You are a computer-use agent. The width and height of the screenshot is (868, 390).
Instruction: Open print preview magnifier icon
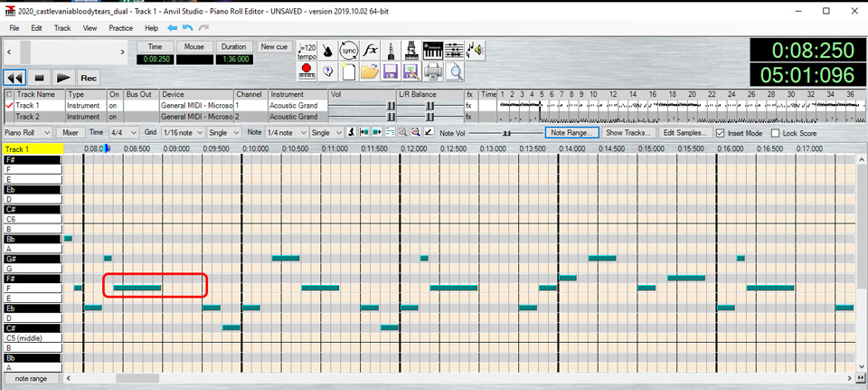[x=454, y=71]
